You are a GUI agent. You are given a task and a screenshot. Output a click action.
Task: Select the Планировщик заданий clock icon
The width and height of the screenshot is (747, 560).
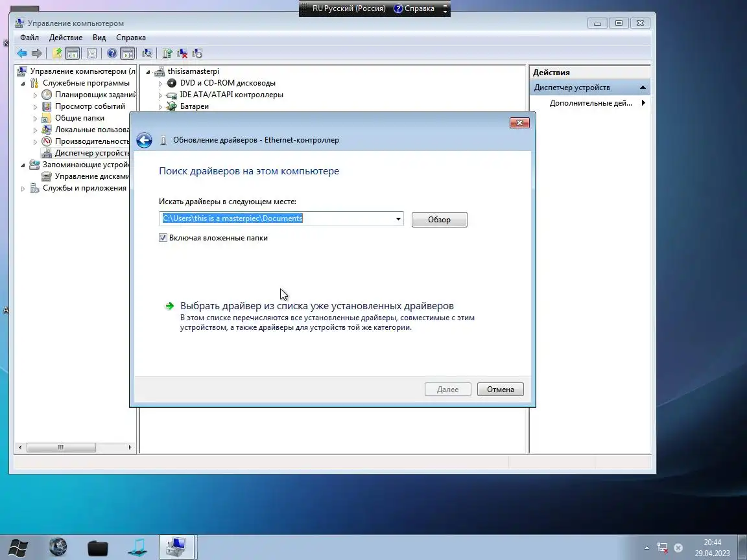tap(47, 95)
